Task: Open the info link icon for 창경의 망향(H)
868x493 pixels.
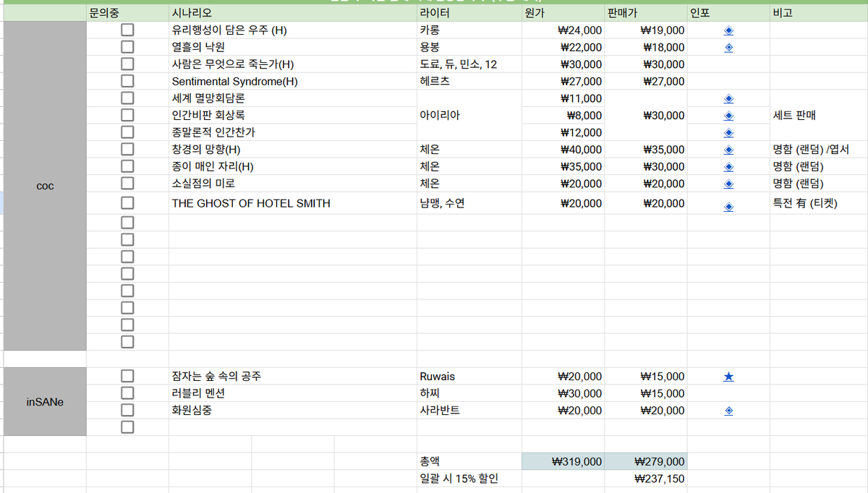Action: click(728, 150)
